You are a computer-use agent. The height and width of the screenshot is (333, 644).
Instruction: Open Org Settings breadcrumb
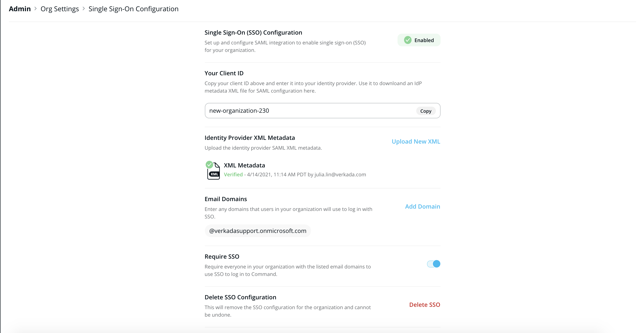59,9
